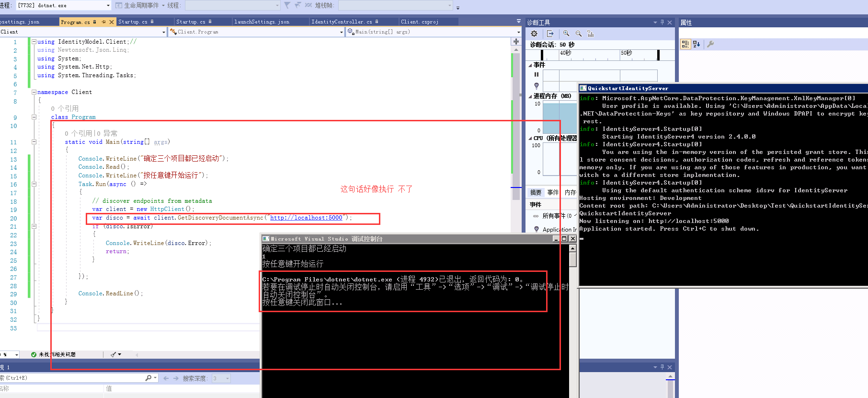868x398 pixels.
Task: Open the code cleanup broom icon
Action: [x=114, y=354]
